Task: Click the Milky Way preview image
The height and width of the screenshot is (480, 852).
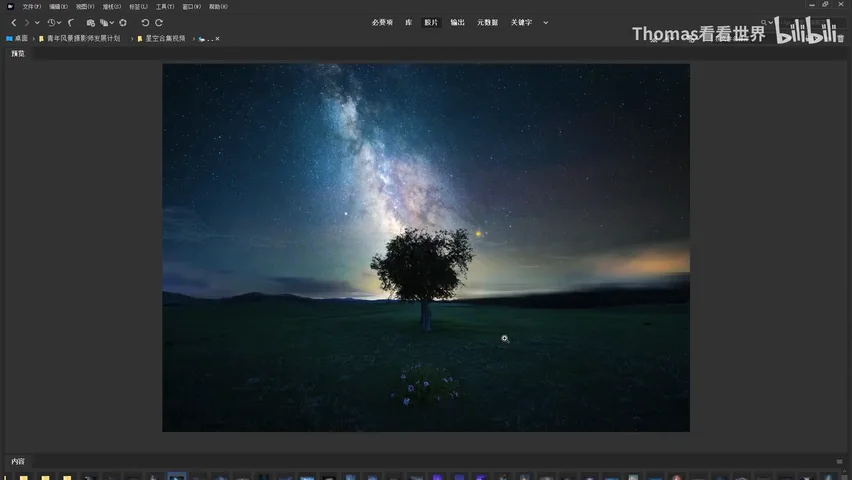Action: (426, 247)
